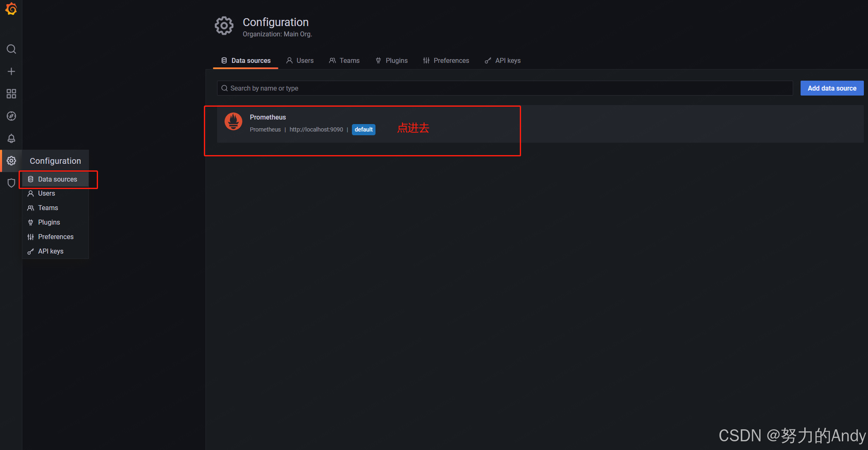
Task: Focus the Search by name or type field
Action: tap(505, 88)
